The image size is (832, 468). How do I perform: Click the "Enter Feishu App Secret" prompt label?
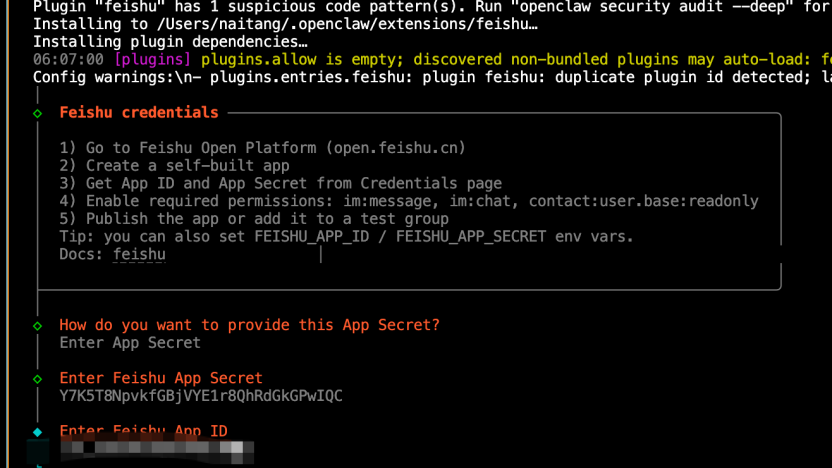pos(160,378)
